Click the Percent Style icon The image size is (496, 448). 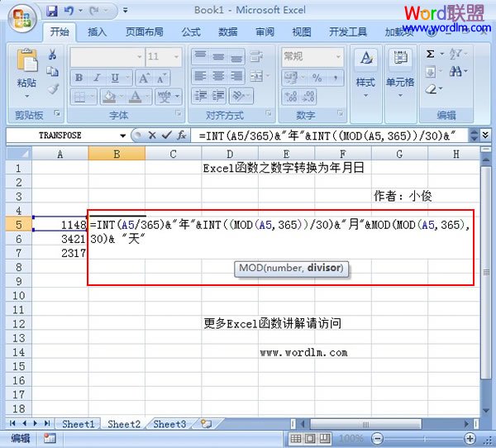[317, 78]
